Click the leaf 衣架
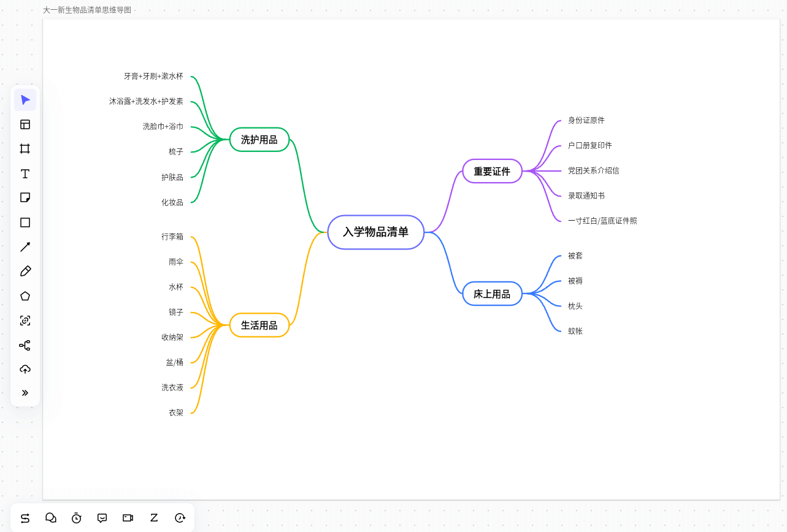 [176, 412]
